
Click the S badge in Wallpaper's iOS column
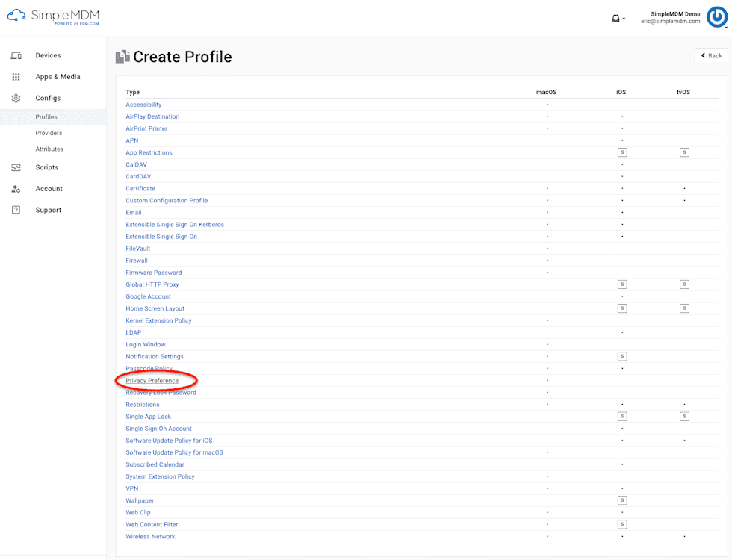pos(622,500)
